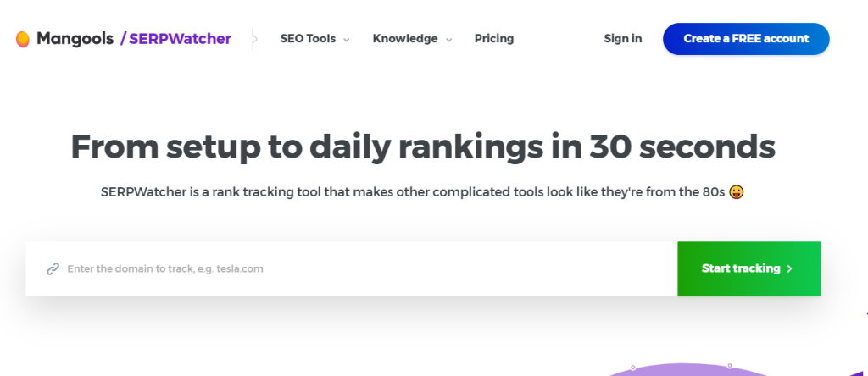
Task: Click the chain-link icon in the domain field
Action: pos(53,268)
